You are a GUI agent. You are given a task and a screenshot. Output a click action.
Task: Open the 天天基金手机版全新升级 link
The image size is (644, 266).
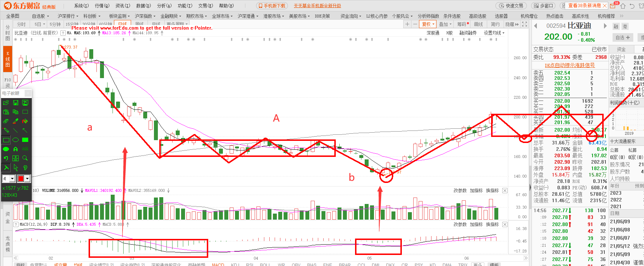pyautogui.click(x=317, y=6)
